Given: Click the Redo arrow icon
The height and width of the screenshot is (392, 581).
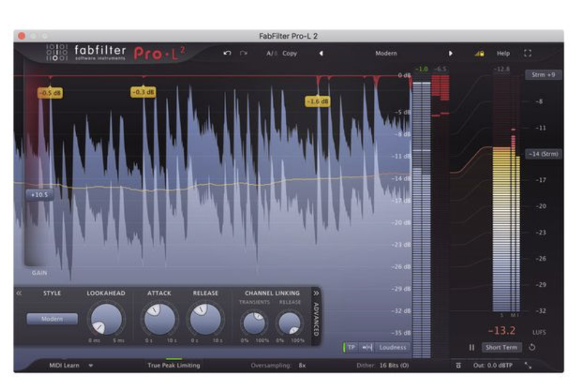Looking at the screenshot, I should pos(243,53).
